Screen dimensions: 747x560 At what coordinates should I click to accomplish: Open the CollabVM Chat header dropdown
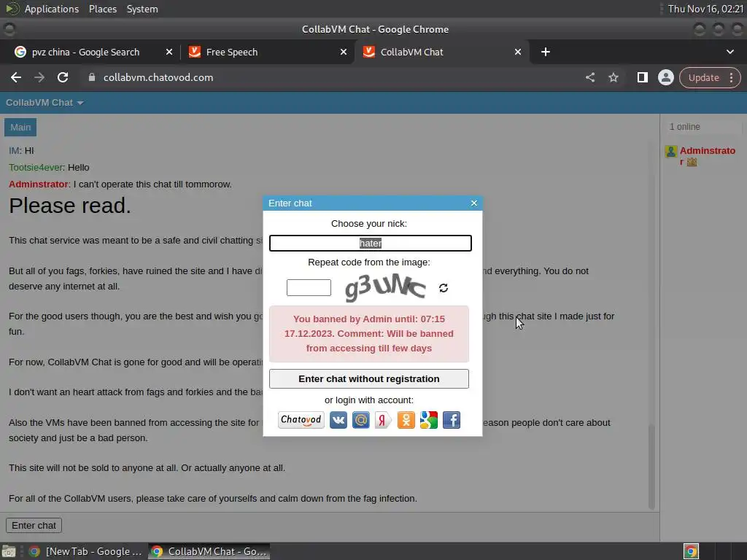(x=44, y=103)
